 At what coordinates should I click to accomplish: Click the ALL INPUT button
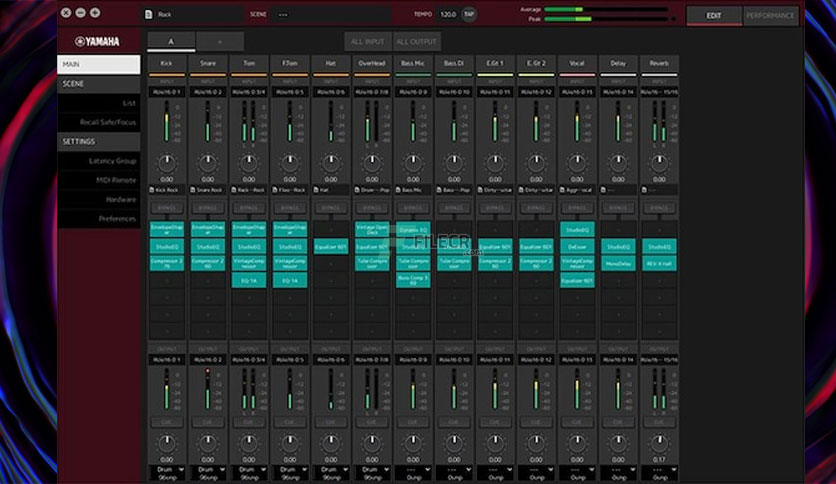click(x=367, y=42)
